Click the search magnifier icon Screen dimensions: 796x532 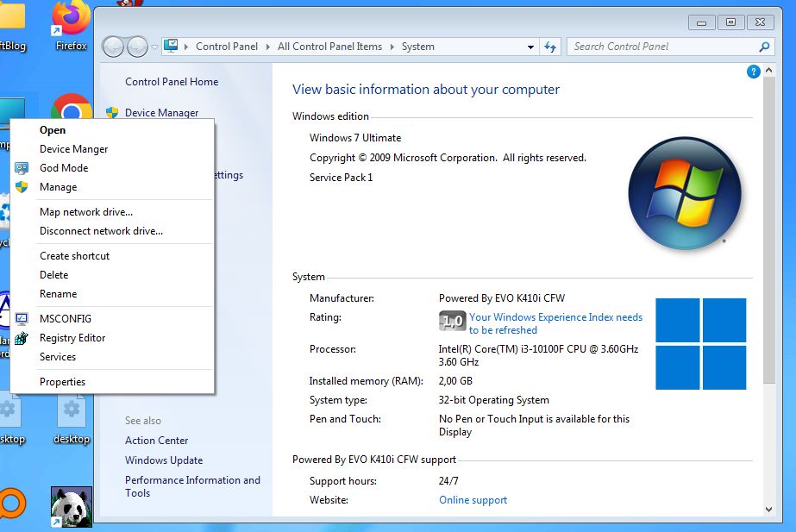coord(764,47)
